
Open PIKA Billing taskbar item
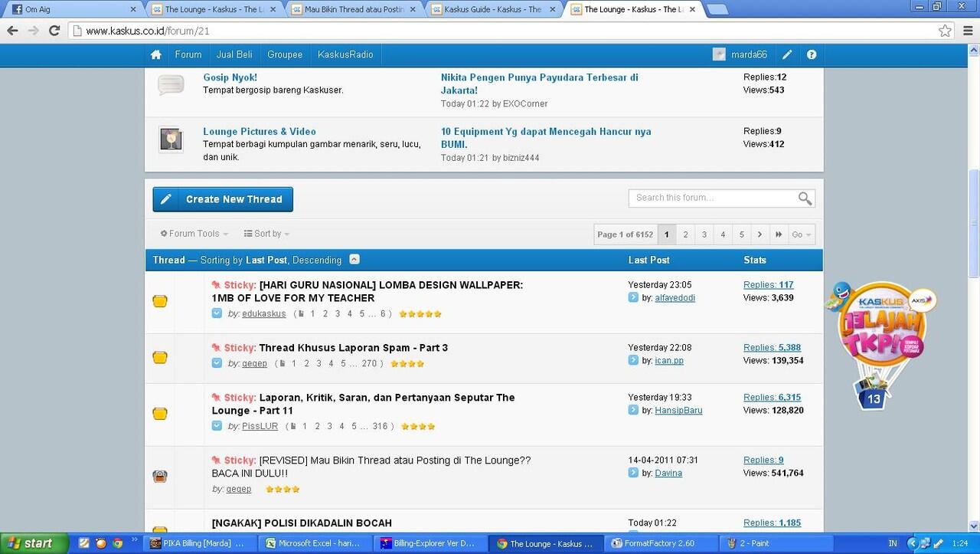(x=201, y=543)
